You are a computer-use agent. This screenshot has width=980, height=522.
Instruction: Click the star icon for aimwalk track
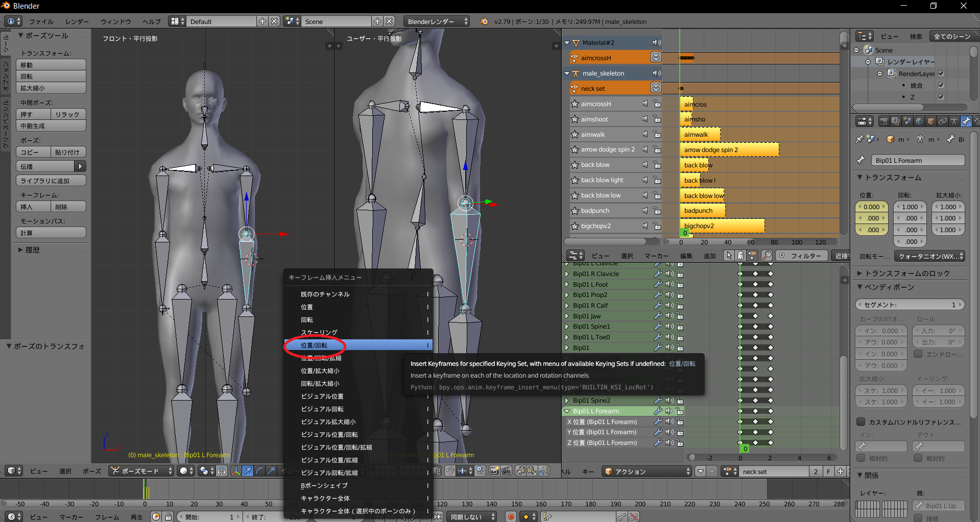click(x=575, y=135)
